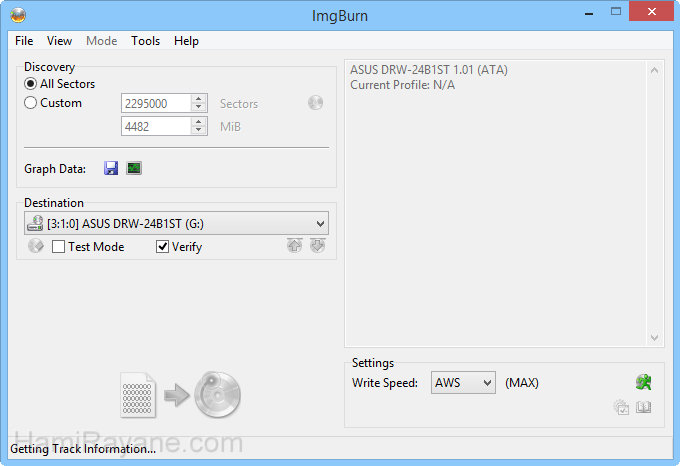Click the green running man icon
The height and width of the screenshot is (466, 680).
(x=644, y=382)
